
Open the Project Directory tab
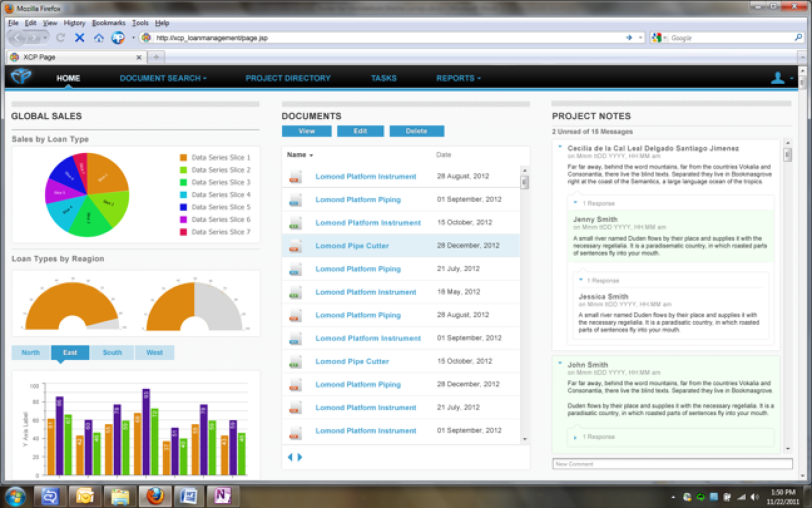[x=288, y=78]
